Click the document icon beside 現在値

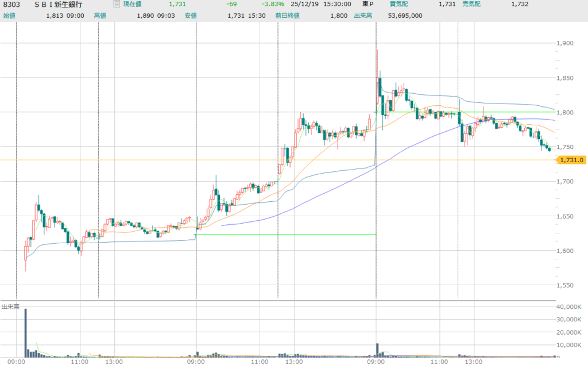click(x=117, y=4)
